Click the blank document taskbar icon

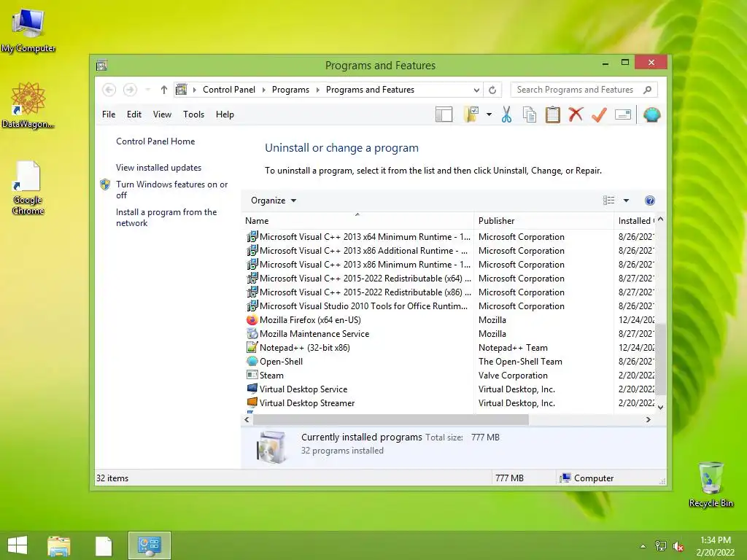point(104,545)
